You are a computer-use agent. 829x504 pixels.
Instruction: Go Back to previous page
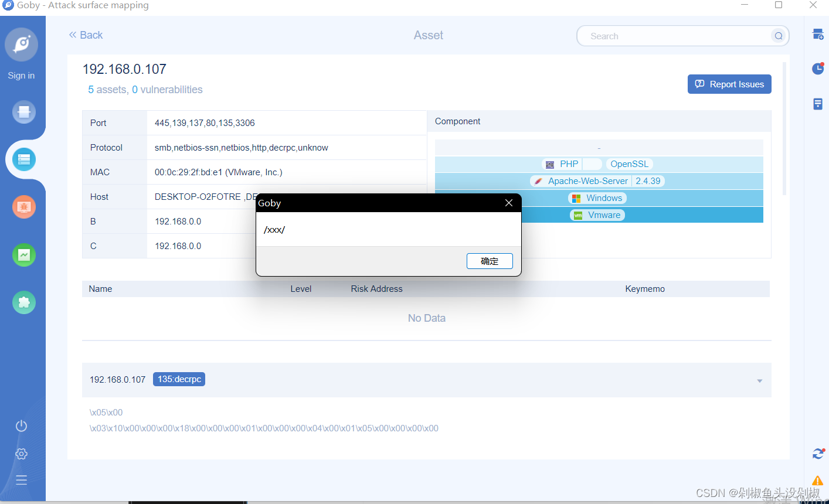coord(86,35)
